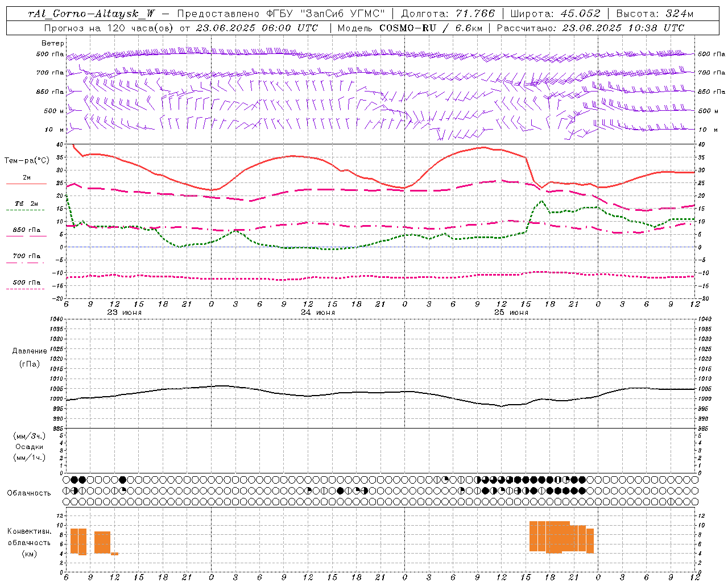Click the Осадки label

tap(30, 447)
